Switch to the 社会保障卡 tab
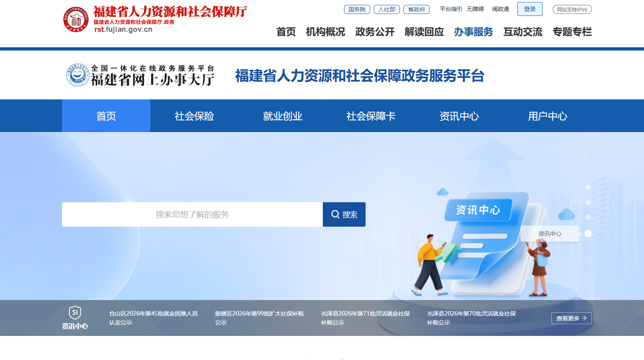The width and height of the screenshot is (644, 360). click(x=371, y=116)
